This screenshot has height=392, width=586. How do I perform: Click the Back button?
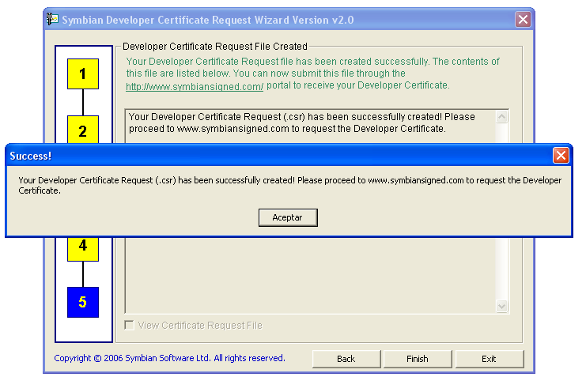click(x=346, y=359)
